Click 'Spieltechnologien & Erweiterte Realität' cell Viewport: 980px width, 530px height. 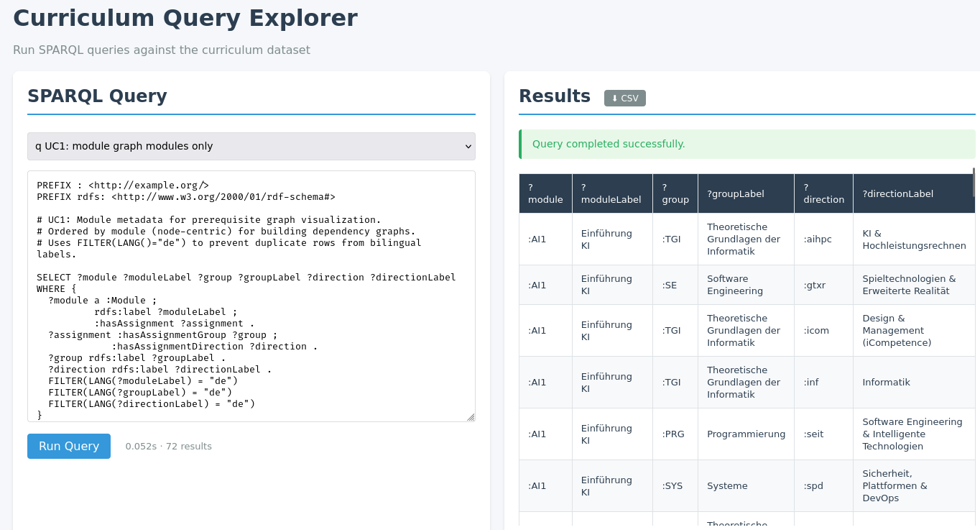coord(914,285)
